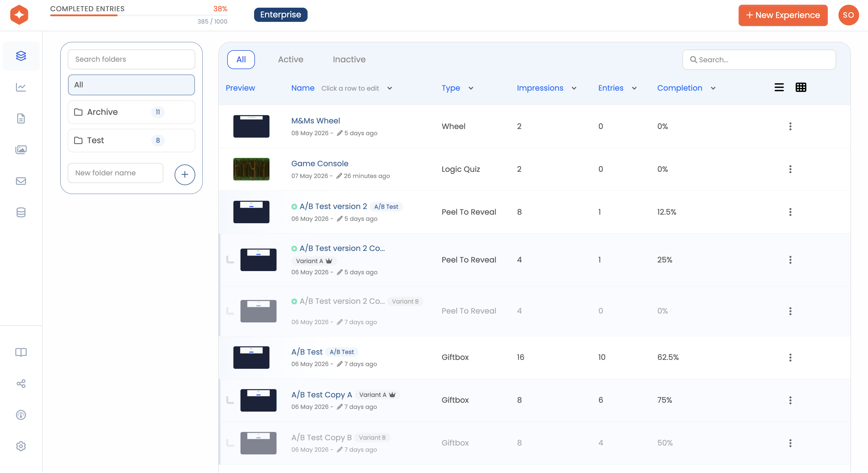Click the M&Ms Wheel preview thumbnail
This screenshot has width=868, height=473.
[x=251, y=126]
